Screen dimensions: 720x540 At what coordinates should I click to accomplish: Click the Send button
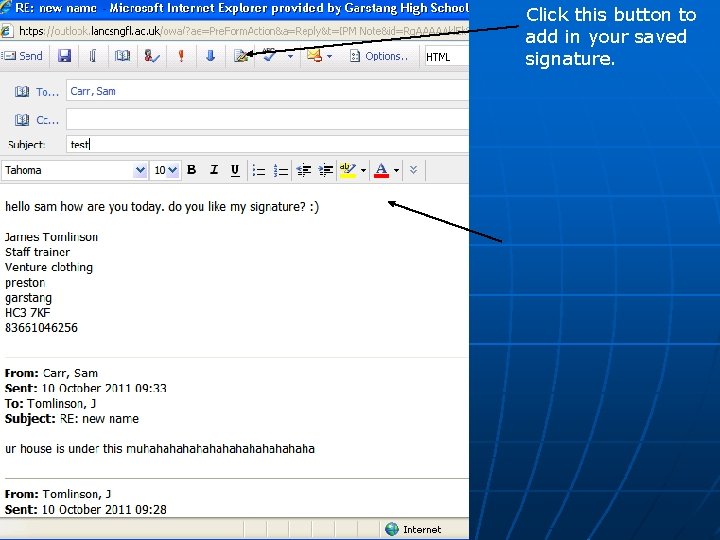point(22,56)
